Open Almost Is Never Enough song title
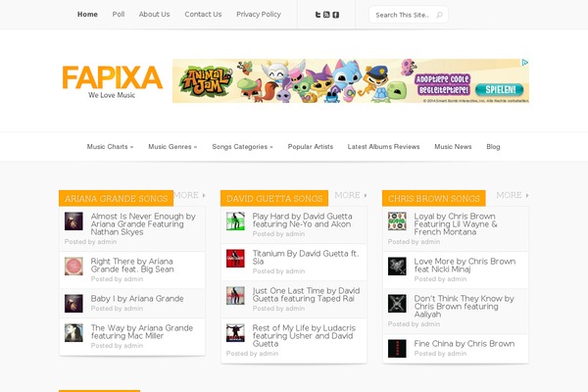 click(143, 224)
